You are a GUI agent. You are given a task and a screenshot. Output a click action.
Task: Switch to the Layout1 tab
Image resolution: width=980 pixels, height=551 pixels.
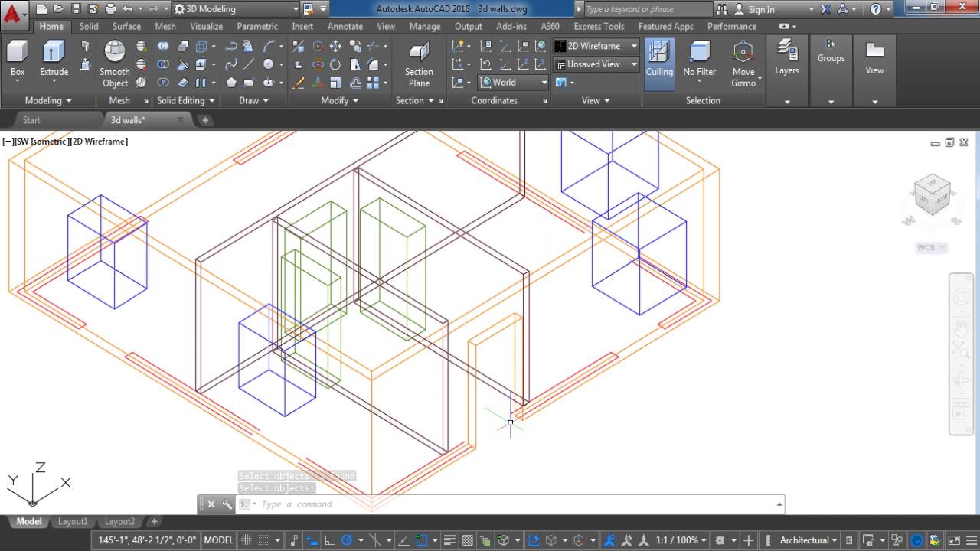pos(73,522)
